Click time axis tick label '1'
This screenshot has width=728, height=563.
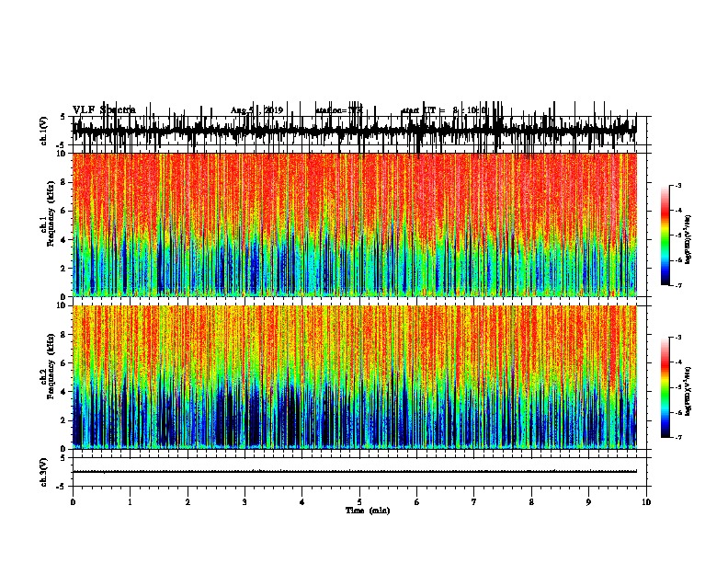click(x=131, y=502)
